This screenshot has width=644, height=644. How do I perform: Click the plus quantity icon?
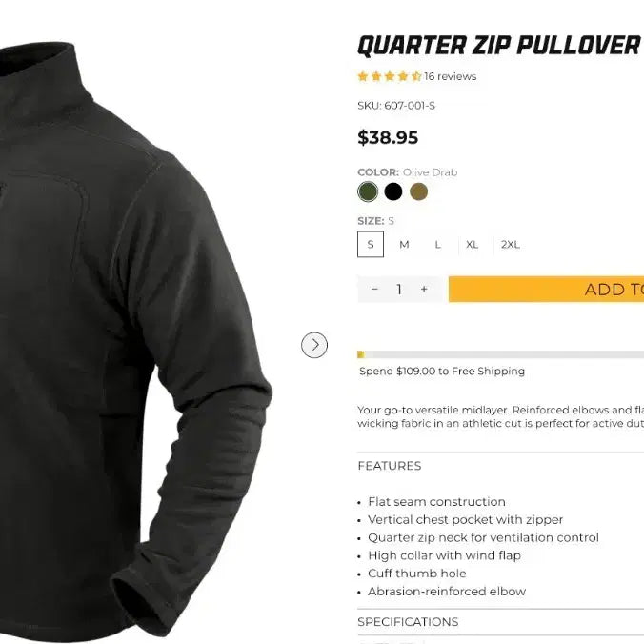click(x=424, y=290)
